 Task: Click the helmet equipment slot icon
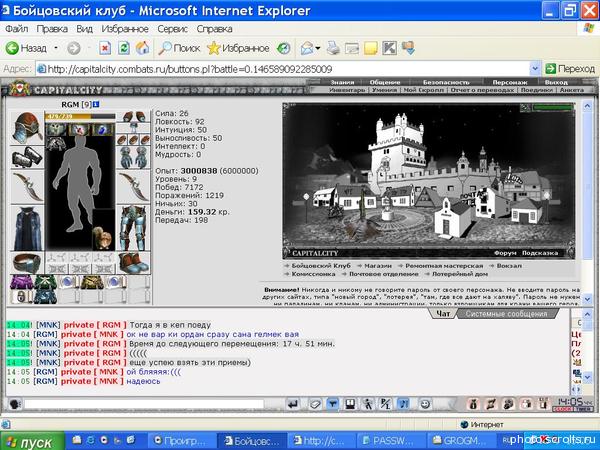[27, 128]
